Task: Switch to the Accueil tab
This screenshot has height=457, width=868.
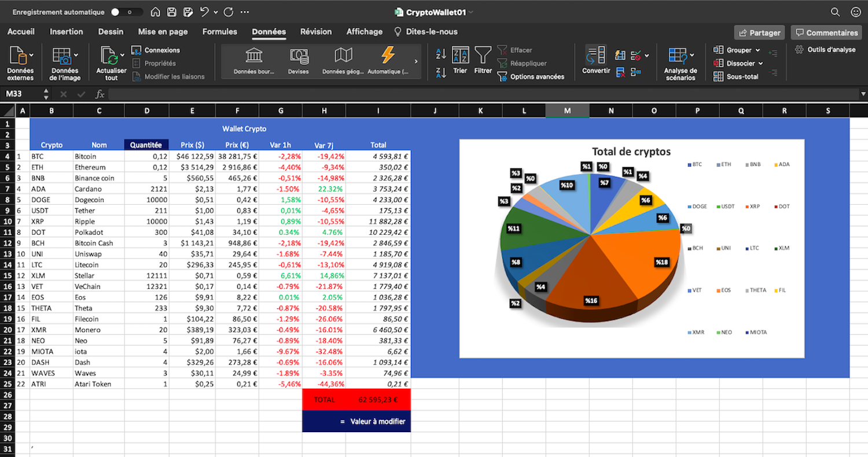Action: 21,32
